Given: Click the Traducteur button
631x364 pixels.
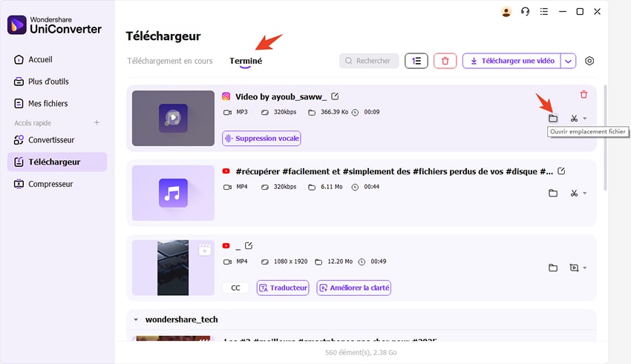Looking at the screenshot, I should 283,288.
